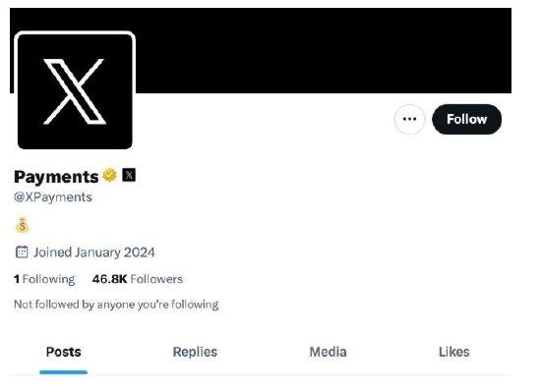Image resolution: width=541 pixels, height=392 pixels.
Task: Open the 46.8K Followers list
Action: pos(138,279)
